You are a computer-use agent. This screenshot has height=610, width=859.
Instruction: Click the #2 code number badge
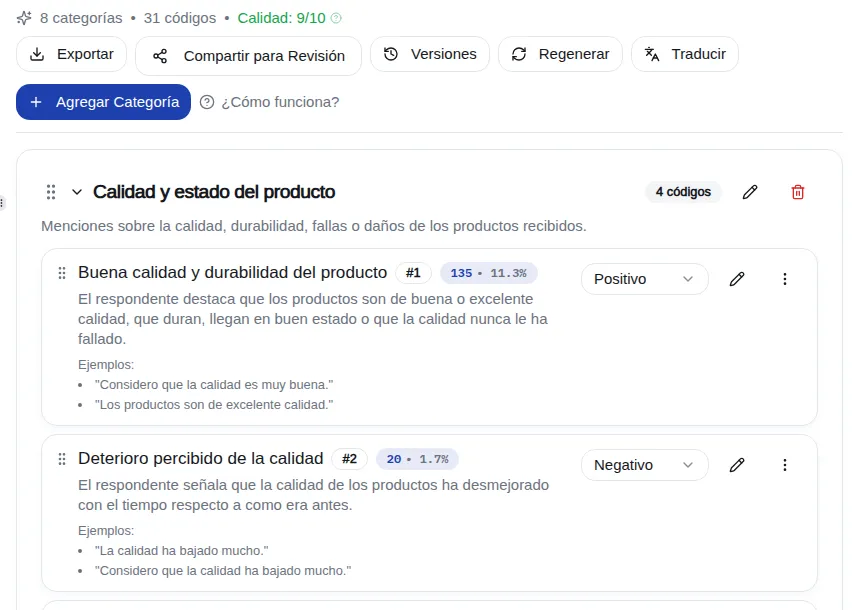click(350, 459)
